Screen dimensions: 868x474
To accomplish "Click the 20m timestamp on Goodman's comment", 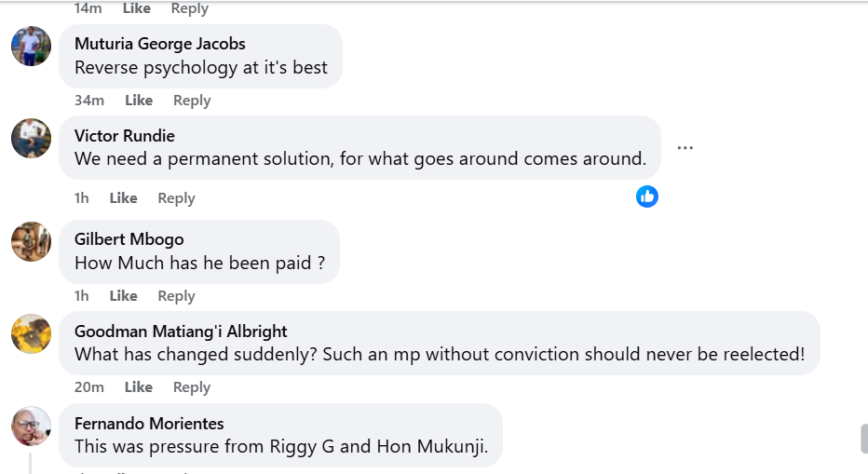I will coord(89,387).
